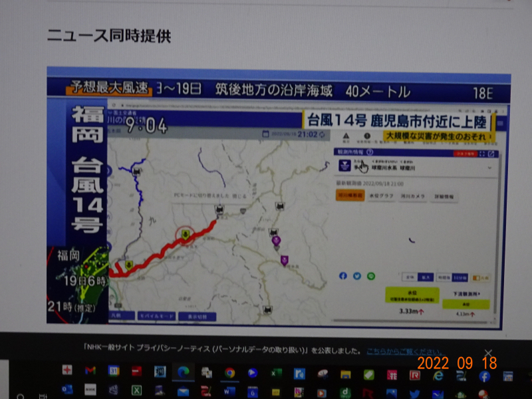Image resolution: width=532 pixels, height=399 pixels.
Task: Open the Google Calendar taskbar icon
Action: pos(113,371)
